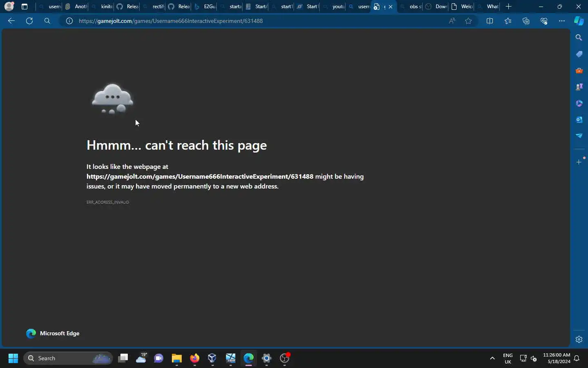Switch to the What tab
Image resolution: width=588 pixels, height=368 pixels.
pos(488,7)
